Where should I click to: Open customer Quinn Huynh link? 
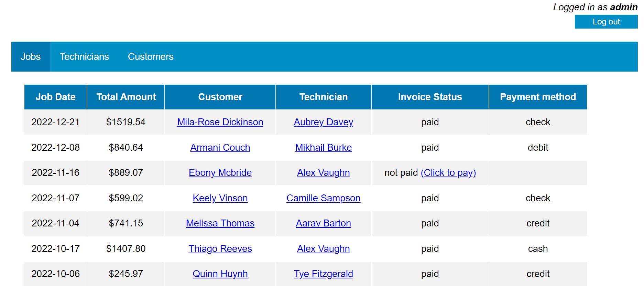pos(220,274)
